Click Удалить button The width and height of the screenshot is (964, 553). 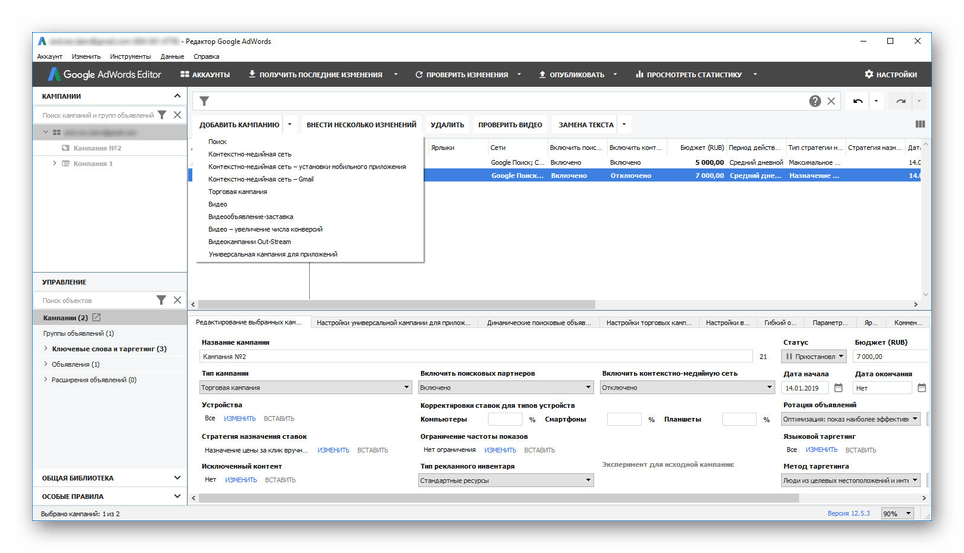point(447,124)
